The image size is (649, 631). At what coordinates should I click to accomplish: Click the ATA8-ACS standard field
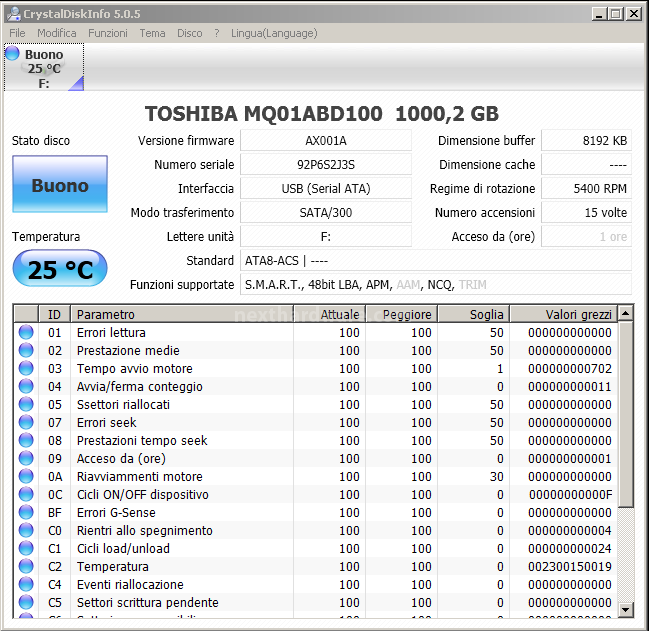[x=436, y=261]
